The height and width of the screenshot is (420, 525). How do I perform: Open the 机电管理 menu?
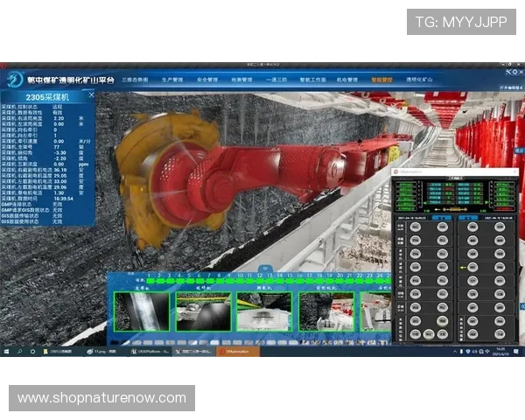(x=347, y=80)
